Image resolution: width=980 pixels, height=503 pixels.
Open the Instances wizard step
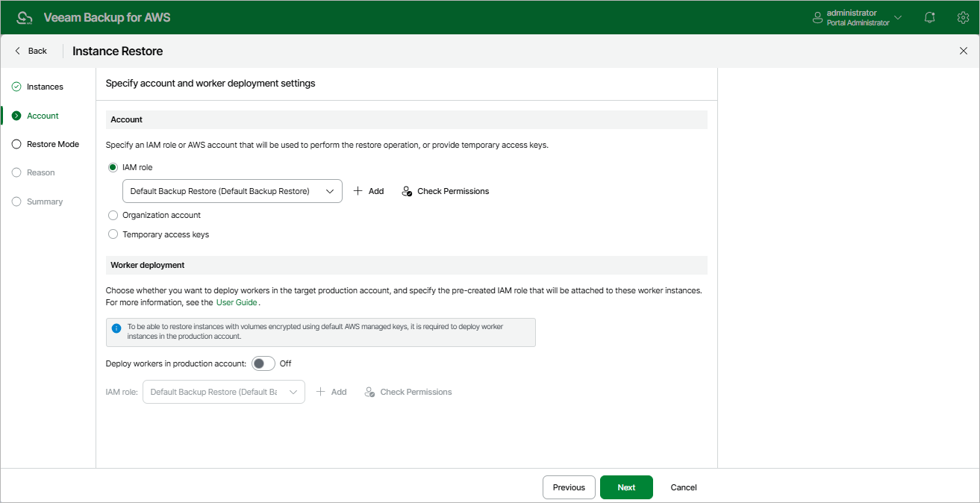pyautogui.click(x=45, y=87)
